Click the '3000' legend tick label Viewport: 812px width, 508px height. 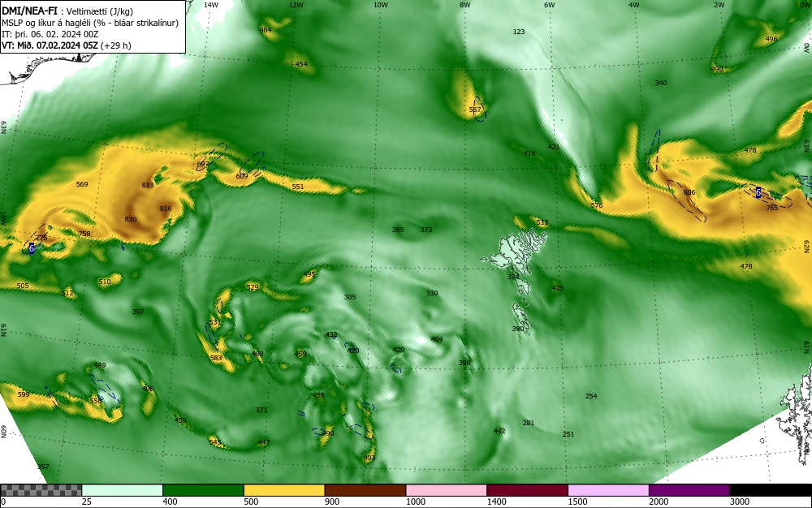[x=740, y=502]
